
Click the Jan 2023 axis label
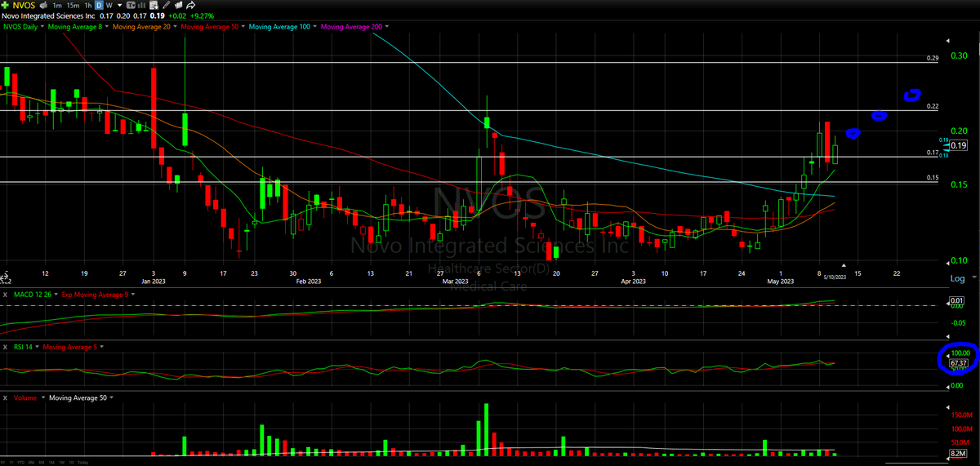[153, 281]
